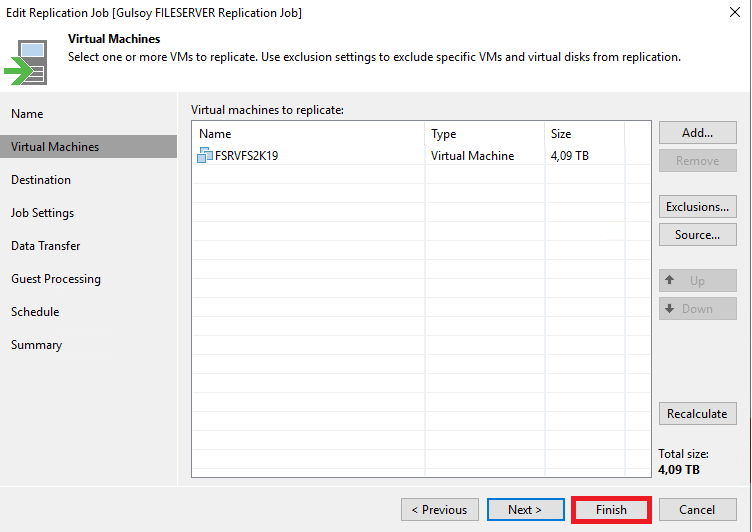The width and height of the screenshot is (752, 532).
Task: Select the Virtual Machines wizard step
Action: tap(55, 147)
